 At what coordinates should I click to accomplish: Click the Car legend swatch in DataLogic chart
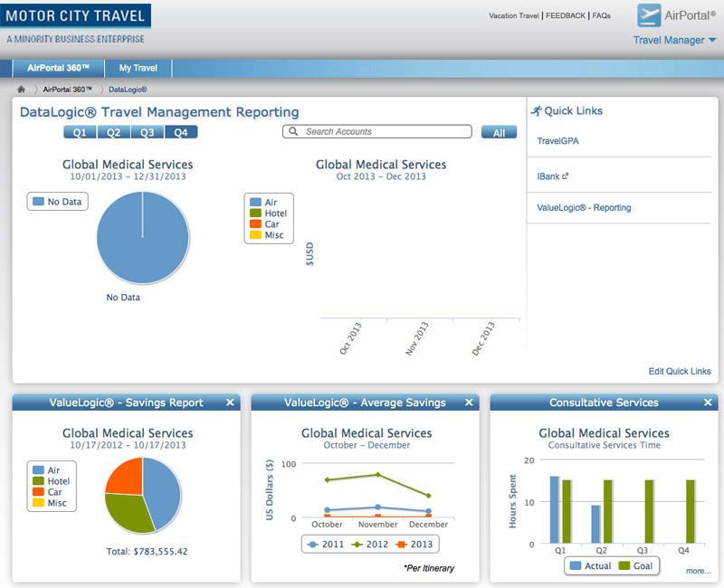(255, 223)
